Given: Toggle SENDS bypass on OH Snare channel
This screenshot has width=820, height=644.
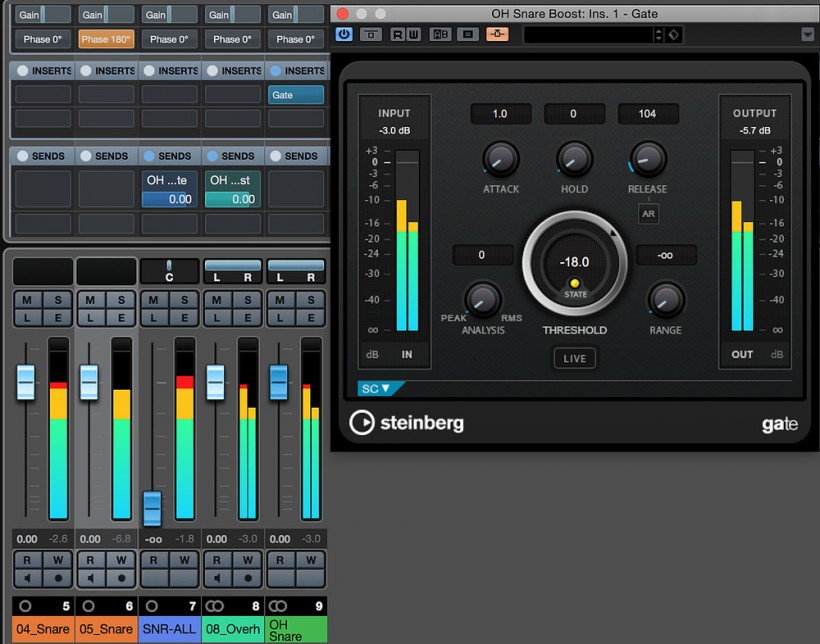Looking at the screenshot, I should tap(276, 156).
